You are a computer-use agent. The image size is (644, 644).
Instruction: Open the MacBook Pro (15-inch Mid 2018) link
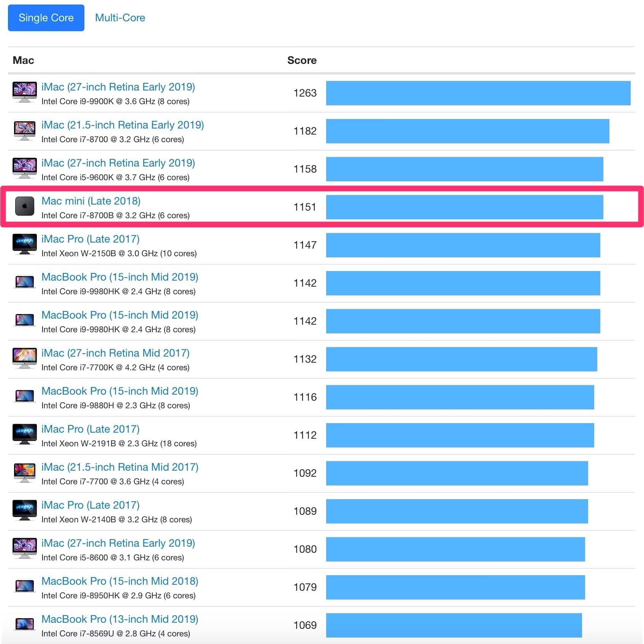[120, 581]
